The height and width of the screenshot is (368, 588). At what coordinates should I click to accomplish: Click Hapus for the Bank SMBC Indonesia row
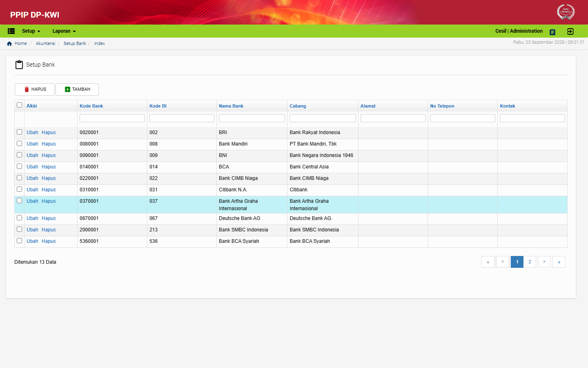point(49,230)
